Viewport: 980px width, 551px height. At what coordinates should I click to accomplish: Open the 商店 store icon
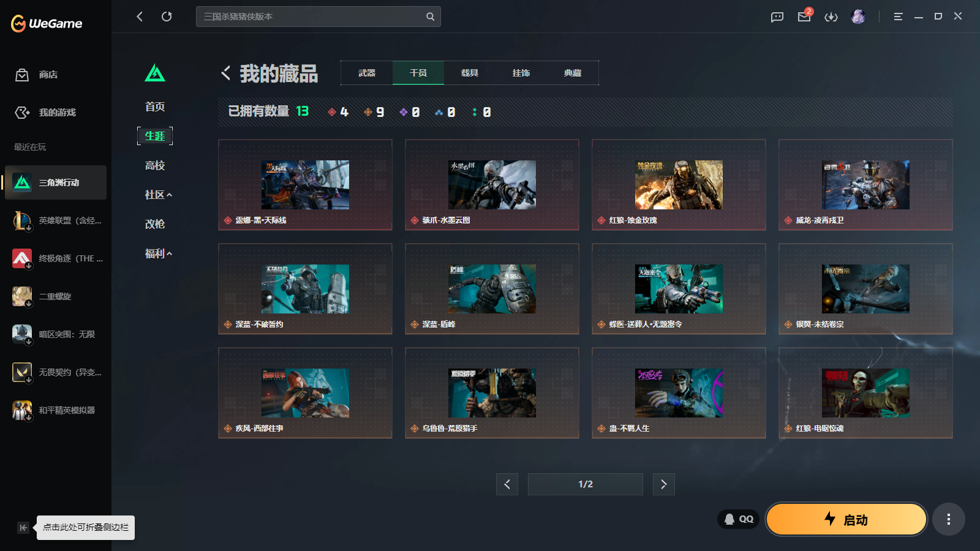click(22, 75)
